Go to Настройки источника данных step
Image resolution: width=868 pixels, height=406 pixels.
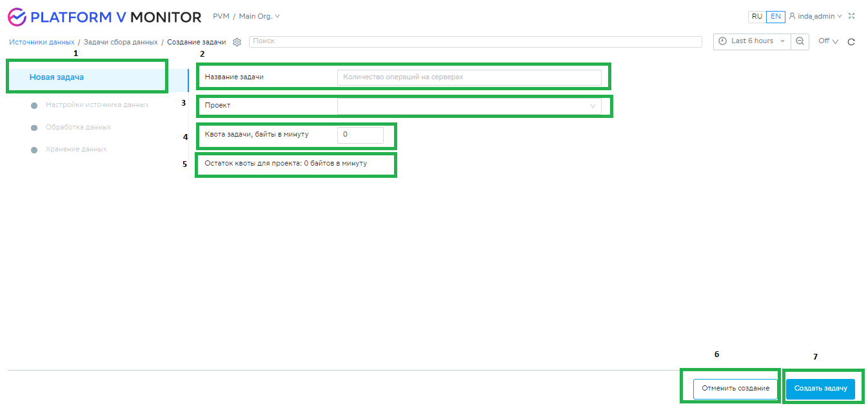(x=97, y=104)
